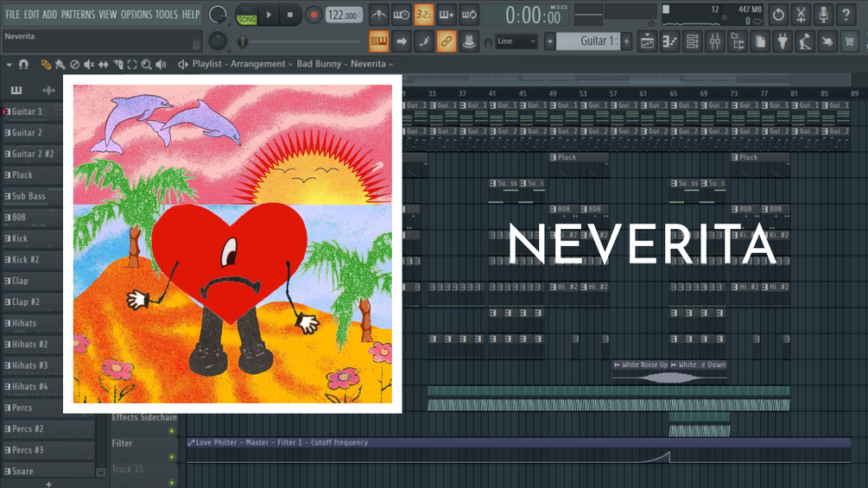
Task: Open the VIEW menu
Action: click(107, 15)
